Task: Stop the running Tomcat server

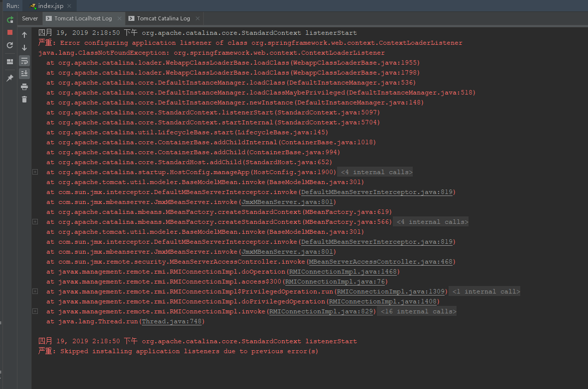Action: tap(10, 33)
